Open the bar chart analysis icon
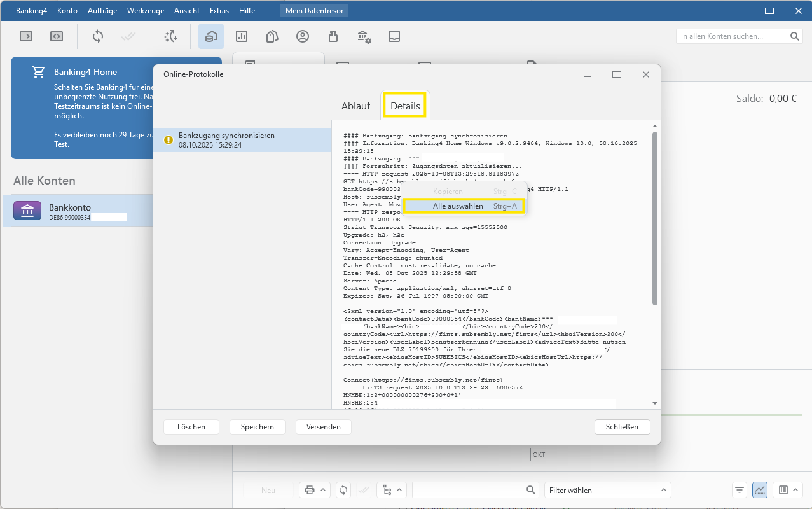 click(242, 36)
